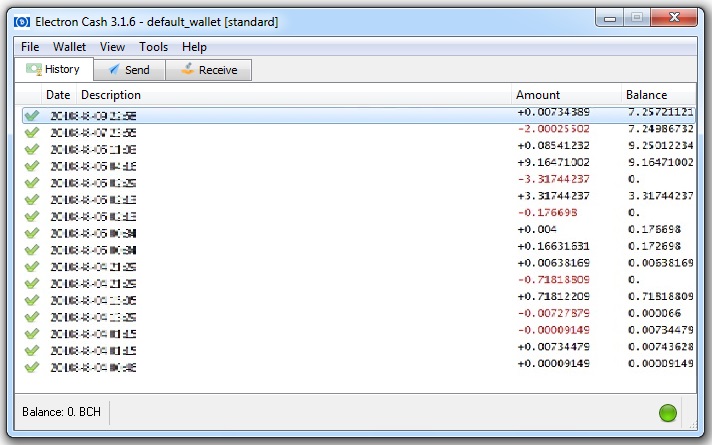Image resolution: width=712 pixels, height=445 pixels.
Task: Select the amount +0.004
Action: click(x=537, y=229)
